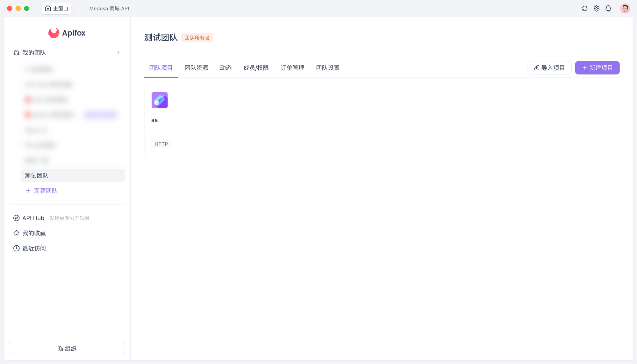
Task: Click the API Hub compass icon
Action: 16,218
